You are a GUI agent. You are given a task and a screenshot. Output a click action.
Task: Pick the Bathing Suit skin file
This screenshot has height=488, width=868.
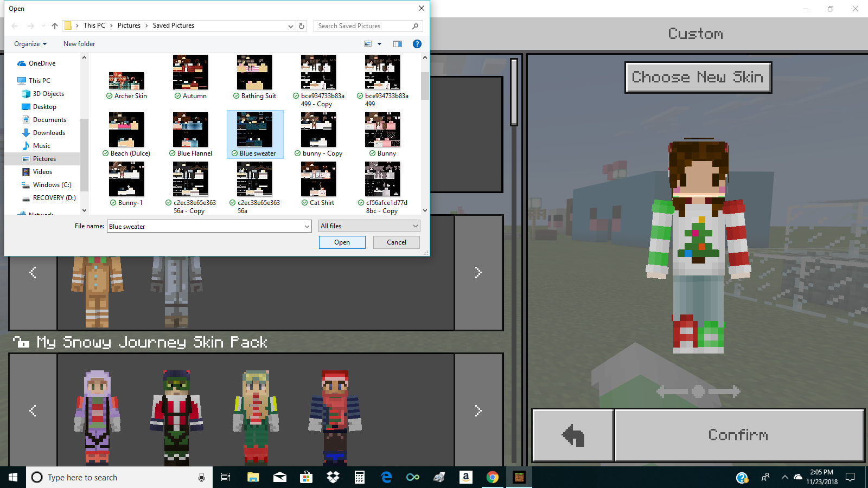[x=254, y=77]
